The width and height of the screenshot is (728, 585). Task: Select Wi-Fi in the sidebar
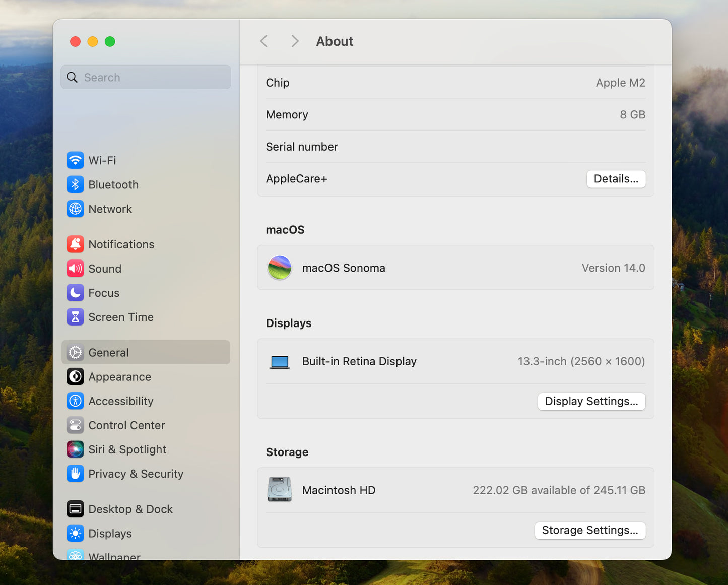tap(102, 160)
